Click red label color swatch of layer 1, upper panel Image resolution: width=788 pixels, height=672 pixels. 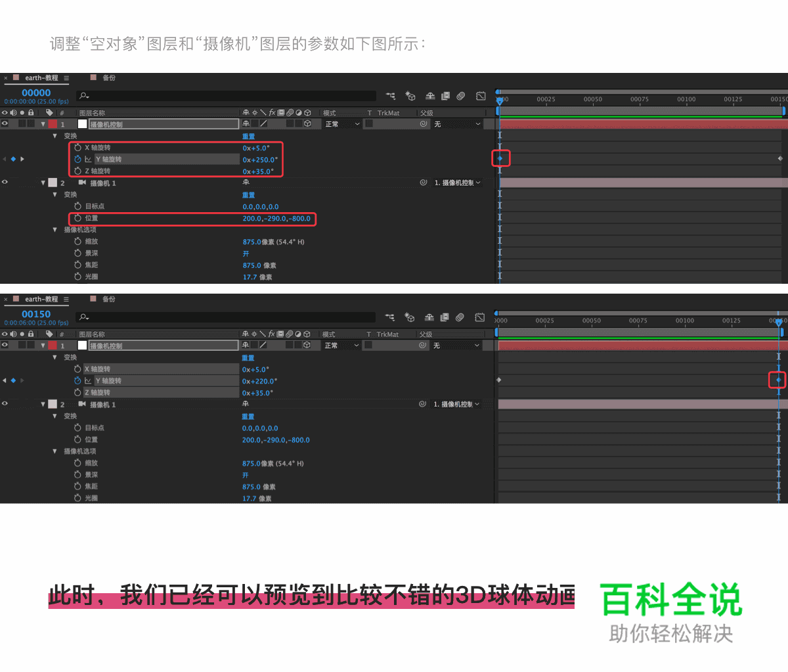53,123
